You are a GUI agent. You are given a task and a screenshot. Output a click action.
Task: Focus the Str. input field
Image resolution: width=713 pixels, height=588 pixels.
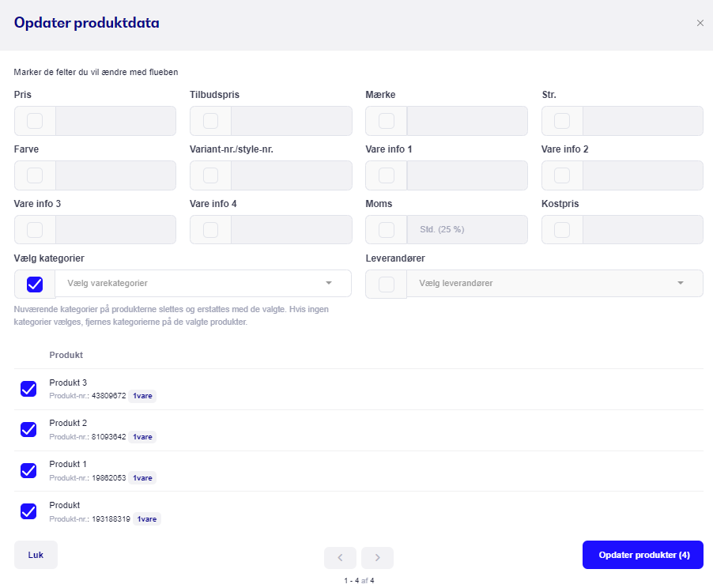point(643,121)
